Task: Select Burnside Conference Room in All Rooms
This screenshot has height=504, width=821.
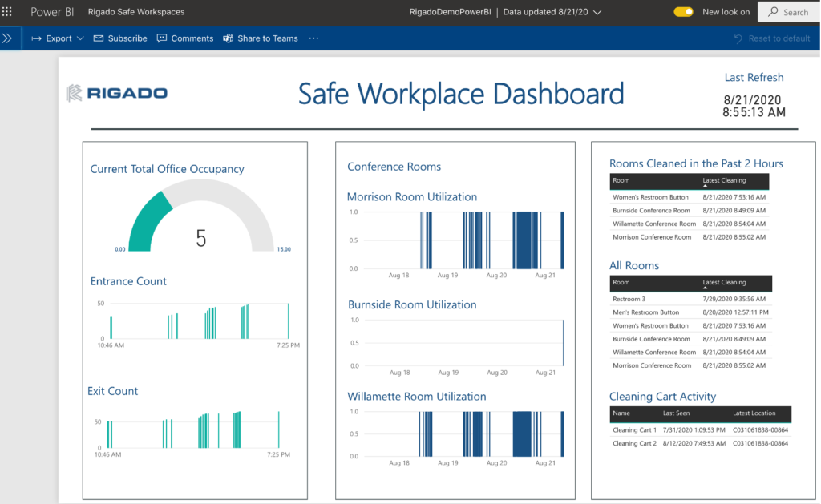Action: [691, 339]
